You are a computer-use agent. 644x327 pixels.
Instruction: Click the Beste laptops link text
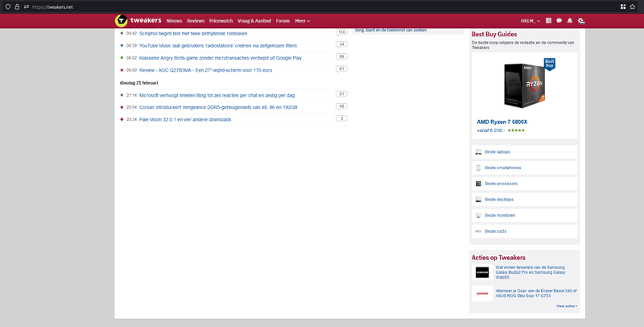(x=497, y=152)
